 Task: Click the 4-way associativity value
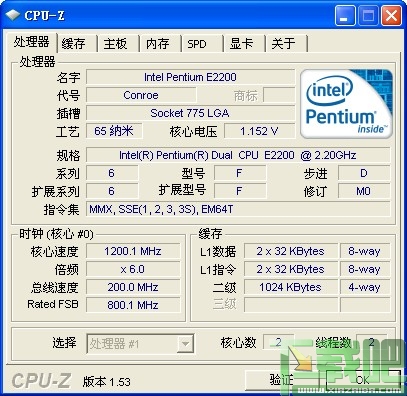(x=365, y=287)
